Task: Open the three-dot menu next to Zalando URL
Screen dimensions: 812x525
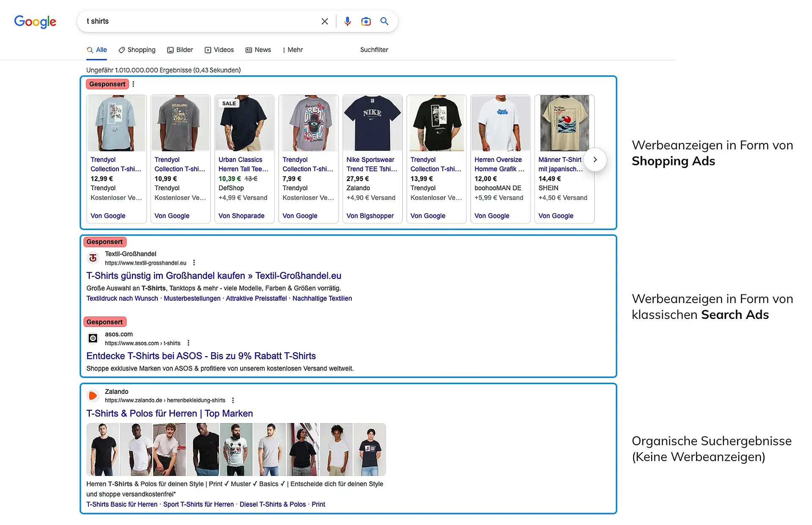Action: click(233, 400)
